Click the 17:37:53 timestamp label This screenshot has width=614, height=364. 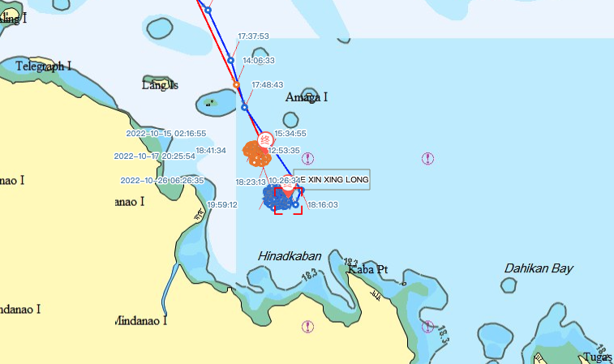coord(253,36)
